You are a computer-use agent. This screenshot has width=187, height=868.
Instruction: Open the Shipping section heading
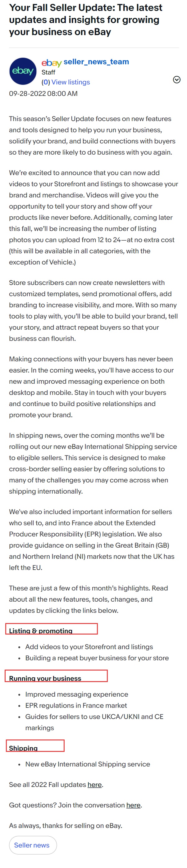click(x=23, y=748)
